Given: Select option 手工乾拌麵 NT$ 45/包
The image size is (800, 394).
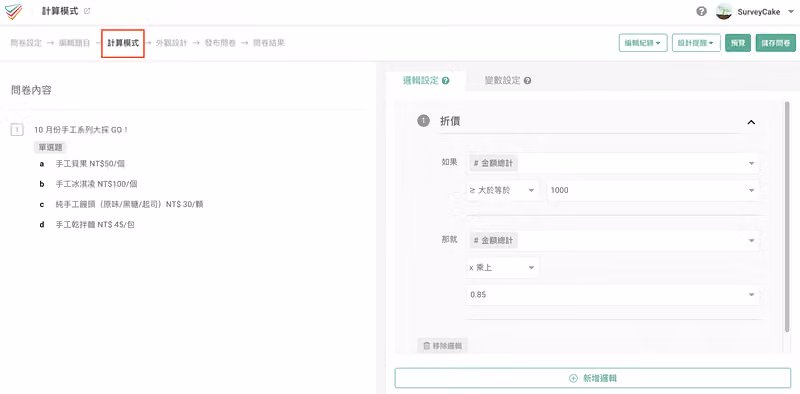Looking at the screenshot, I should click(94, 224).
